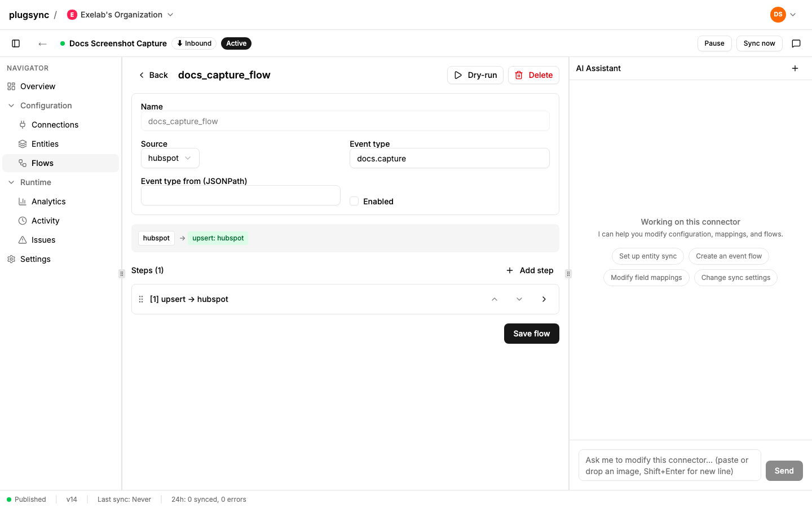Click the Active status badge
The width and height of the screenshot is (812, 508).
click(x=236, y=43)
